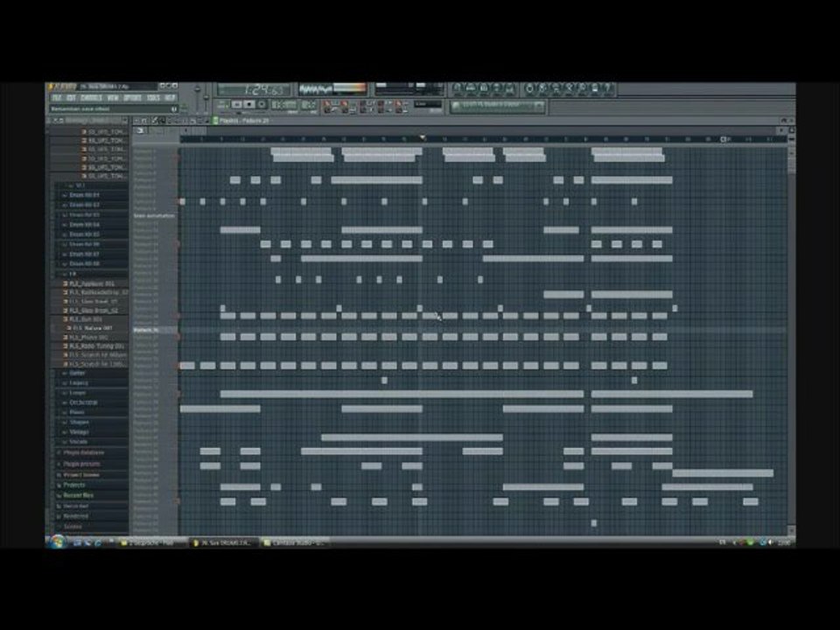Click the question mark help shortcut icon
The width and height of the screenshot is (840, 630).
click(607, 88)
